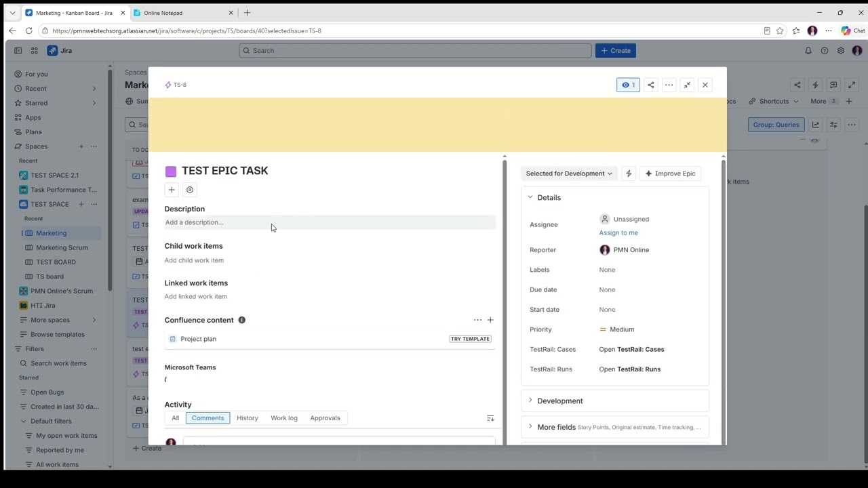
Task: Toggle the watch eye button on TS-8
Action: 628,85
